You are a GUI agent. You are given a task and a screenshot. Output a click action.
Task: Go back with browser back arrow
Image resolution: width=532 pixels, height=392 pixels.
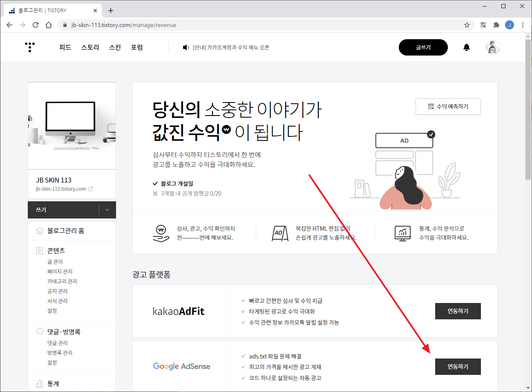9,25
